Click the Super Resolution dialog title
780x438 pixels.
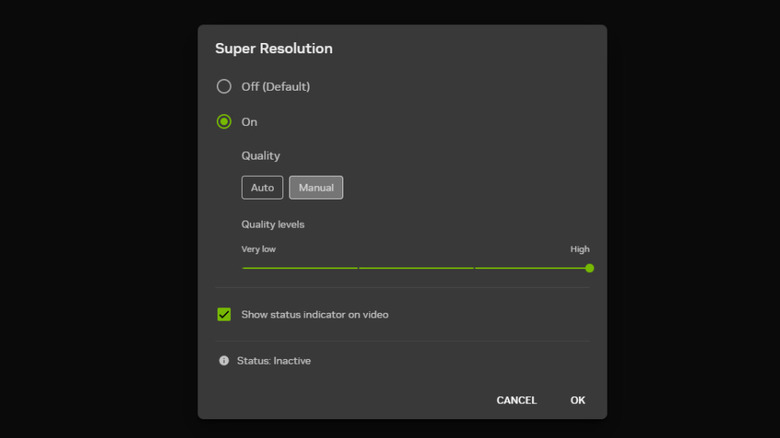[274, 49]
